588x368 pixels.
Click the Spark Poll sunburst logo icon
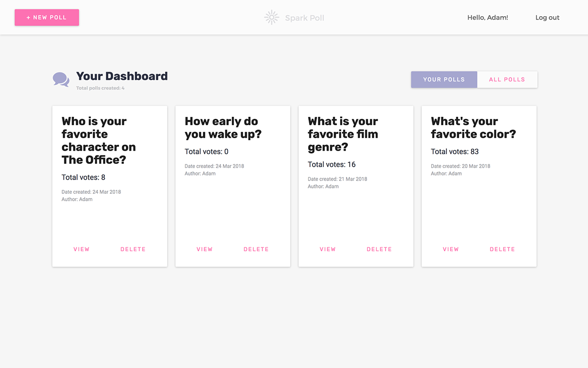point(271,18)
